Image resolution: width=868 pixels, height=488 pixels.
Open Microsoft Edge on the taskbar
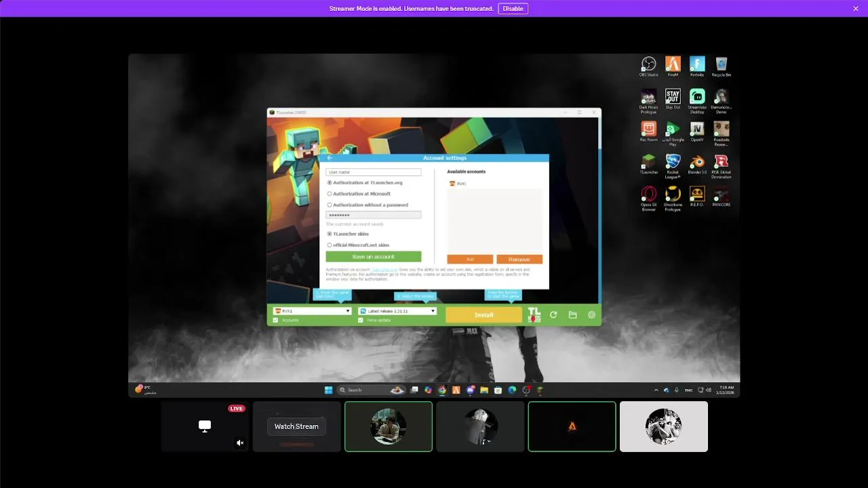[x=512, y=390]
